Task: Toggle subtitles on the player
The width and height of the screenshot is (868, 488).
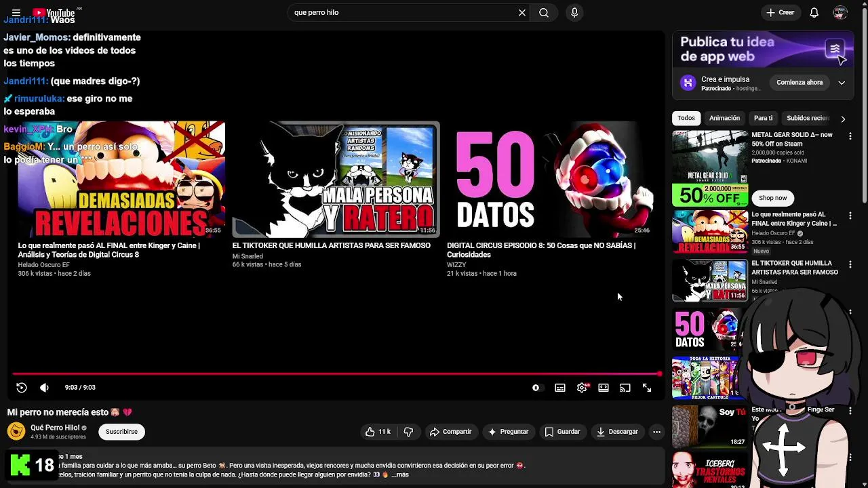Action: click(x=560, y=388)
